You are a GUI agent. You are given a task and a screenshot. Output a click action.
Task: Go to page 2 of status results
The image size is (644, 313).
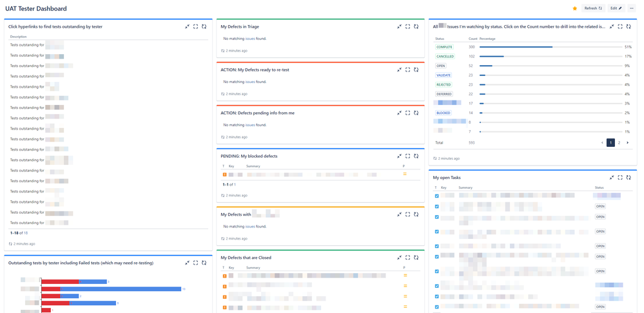[619, 142]
